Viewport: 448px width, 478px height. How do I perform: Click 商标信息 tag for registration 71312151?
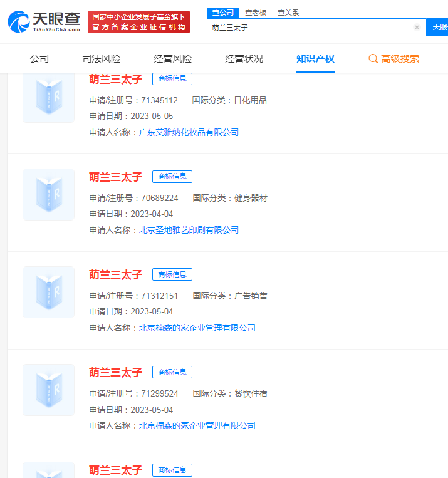(x=172, y=274)
